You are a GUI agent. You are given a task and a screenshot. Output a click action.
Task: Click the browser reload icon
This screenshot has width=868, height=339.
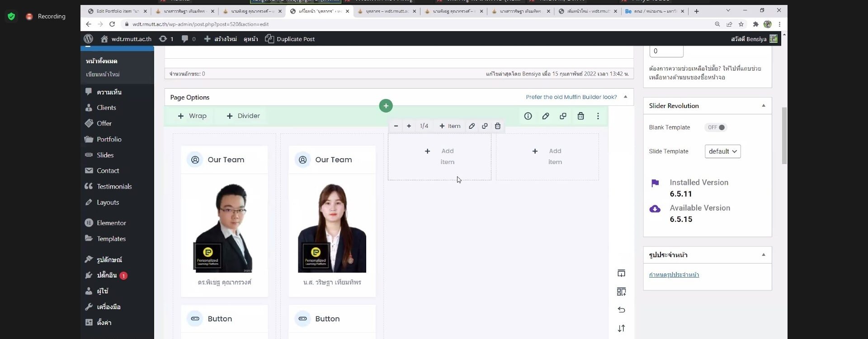tap(112, 24)
